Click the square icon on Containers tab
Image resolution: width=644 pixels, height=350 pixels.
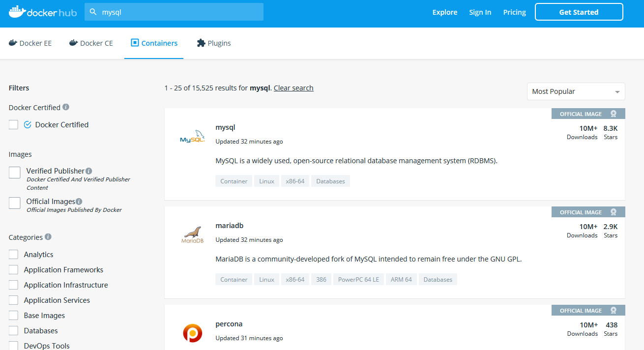point(135,43)
